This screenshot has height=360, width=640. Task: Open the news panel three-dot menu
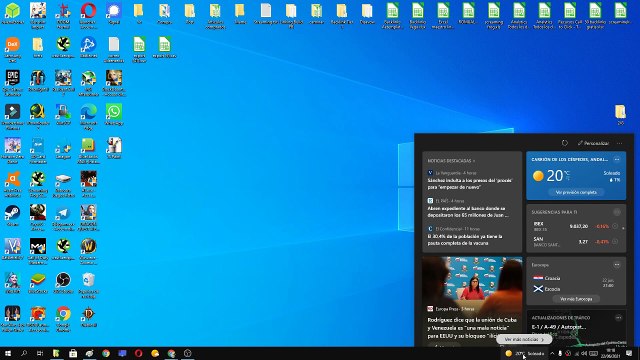click(620, 143)
